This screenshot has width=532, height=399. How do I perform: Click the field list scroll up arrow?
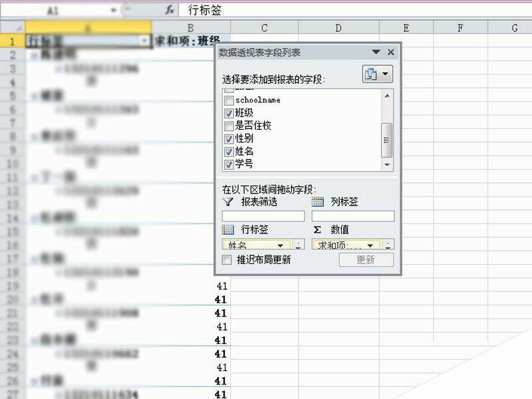pos(387,96)
